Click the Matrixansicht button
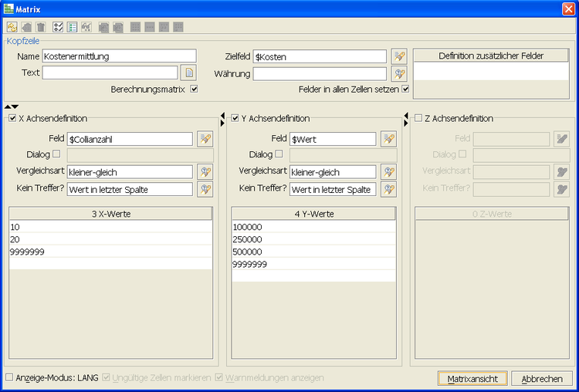 [x=472, y=379]
